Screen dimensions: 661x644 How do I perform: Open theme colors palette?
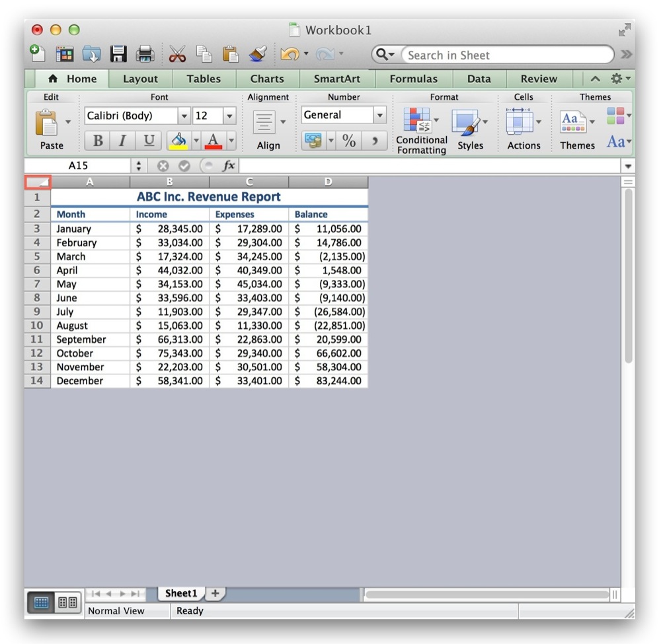tap(619, 116)
